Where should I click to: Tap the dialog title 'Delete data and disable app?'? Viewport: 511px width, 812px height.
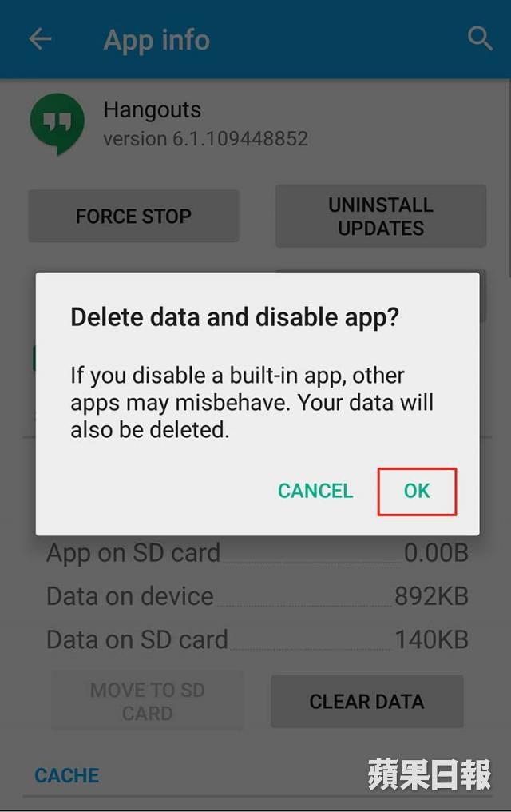(x=235, y=317)
